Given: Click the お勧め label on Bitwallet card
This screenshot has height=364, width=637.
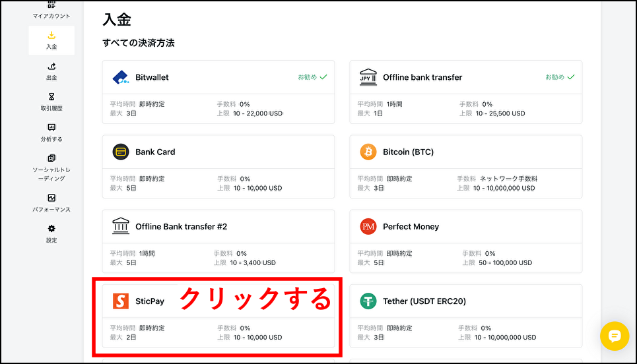Looking at the screenshot, I should [x=307, y=77].
